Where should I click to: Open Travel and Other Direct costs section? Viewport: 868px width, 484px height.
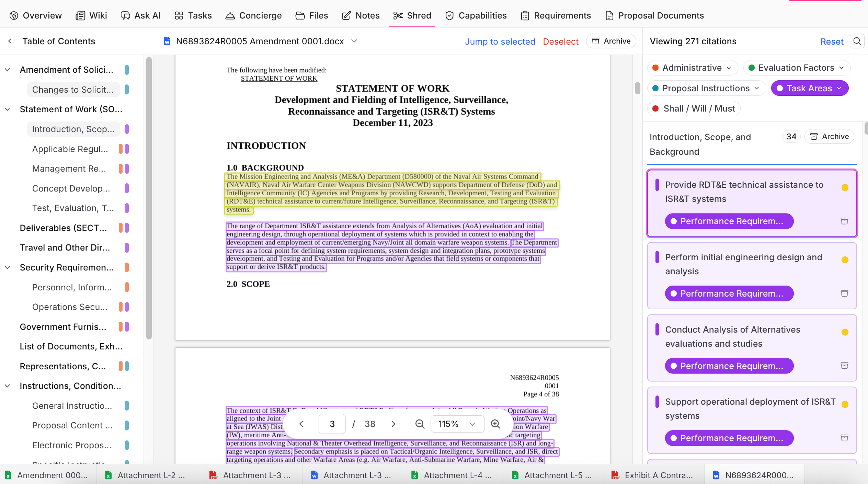[65, 247]
